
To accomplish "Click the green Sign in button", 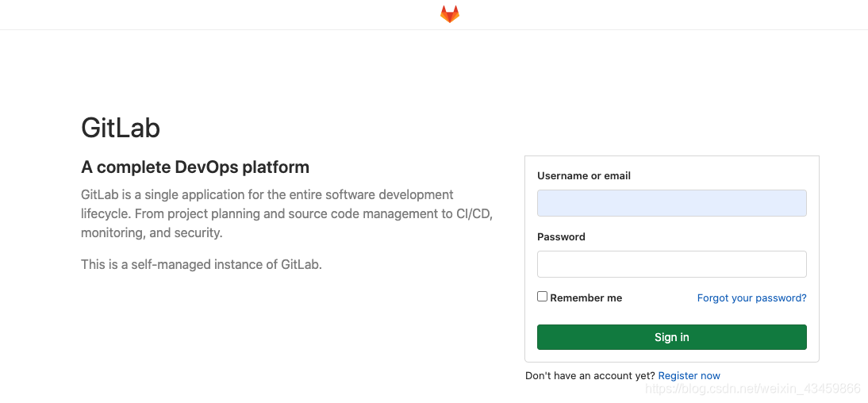I will [671, 337].
